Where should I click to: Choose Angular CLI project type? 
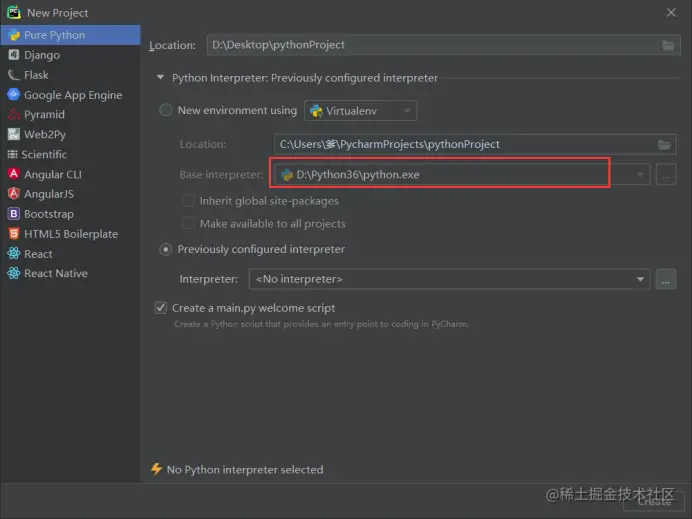(70, 174)
